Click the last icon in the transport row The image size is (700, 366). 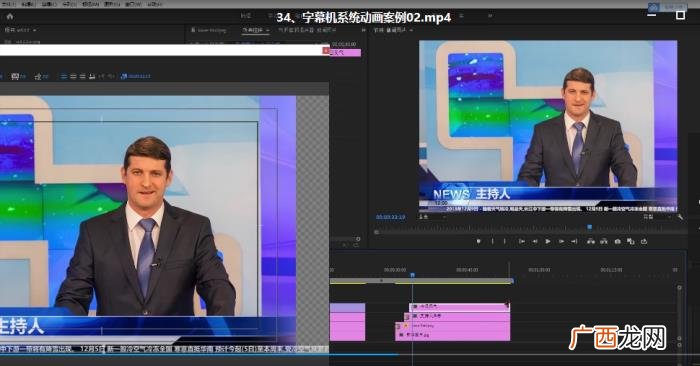644,241
